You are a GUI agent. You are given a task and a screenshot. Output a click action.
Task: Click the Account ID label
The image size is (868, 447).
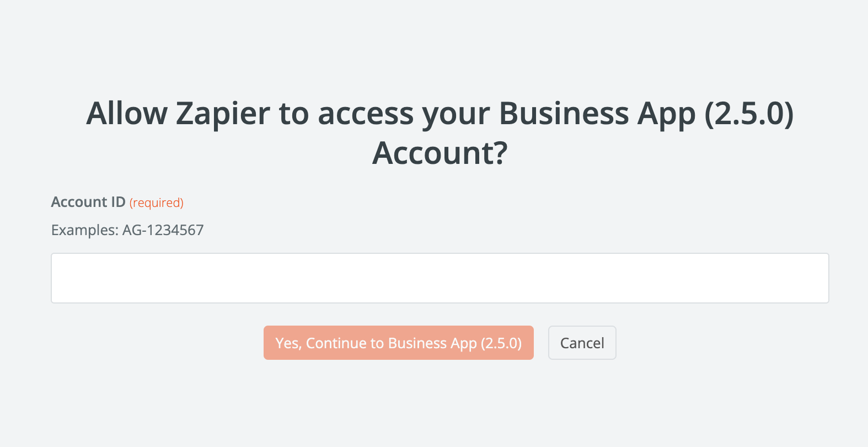pyautogui.click(x=88, y=202)
